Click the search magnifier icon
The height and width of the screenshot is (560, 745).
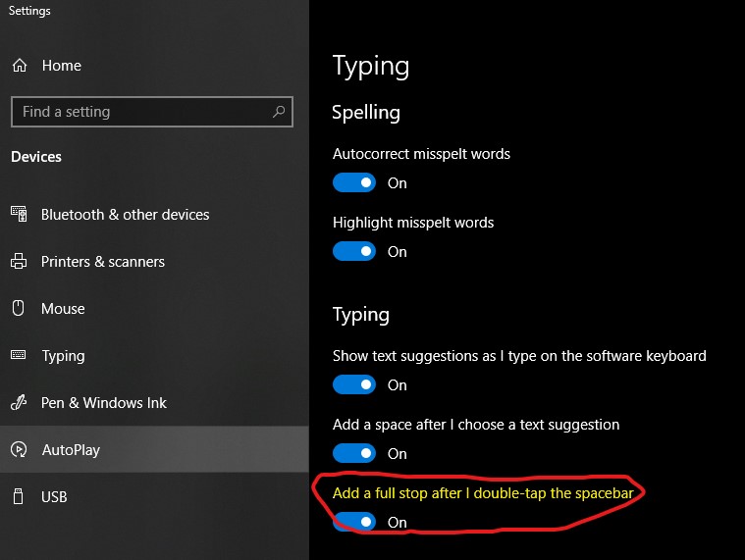click(279, 112)
